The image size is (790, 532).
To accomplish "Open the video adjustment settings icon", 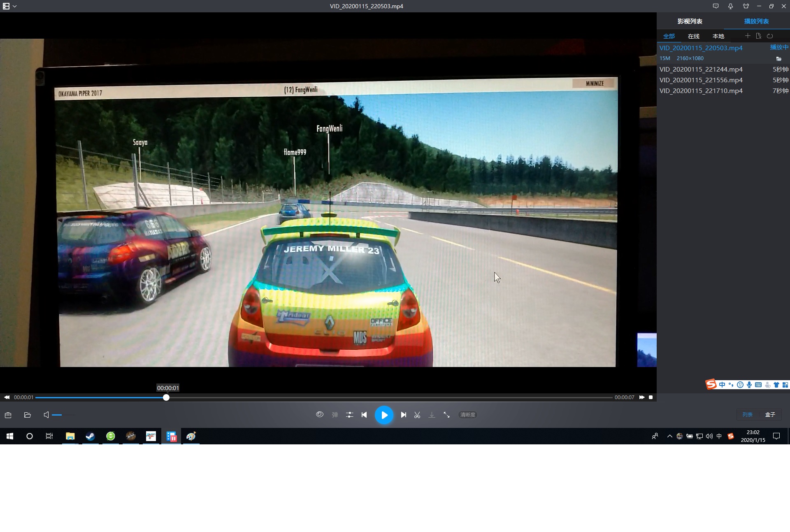I will [349, 415].
